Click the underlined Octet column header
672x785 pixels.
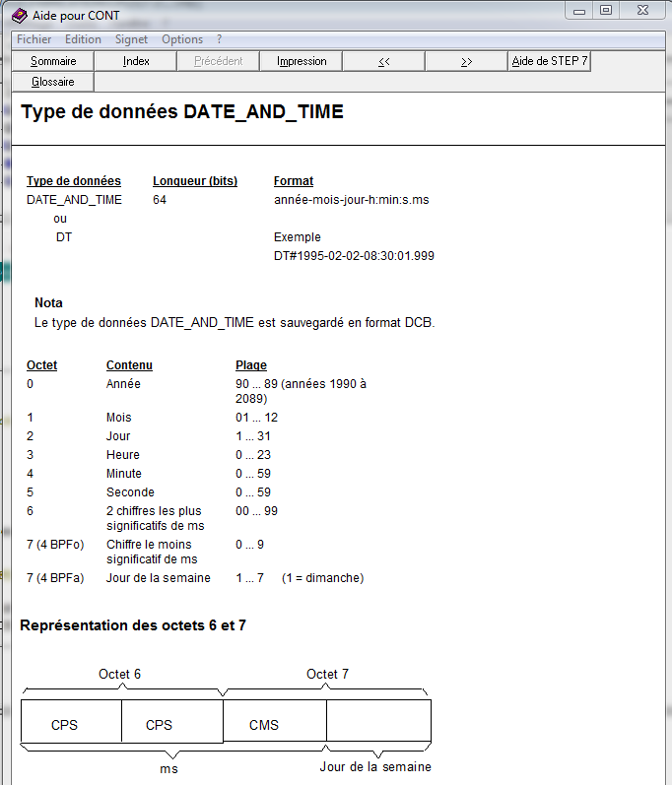(x=41, y=365)
